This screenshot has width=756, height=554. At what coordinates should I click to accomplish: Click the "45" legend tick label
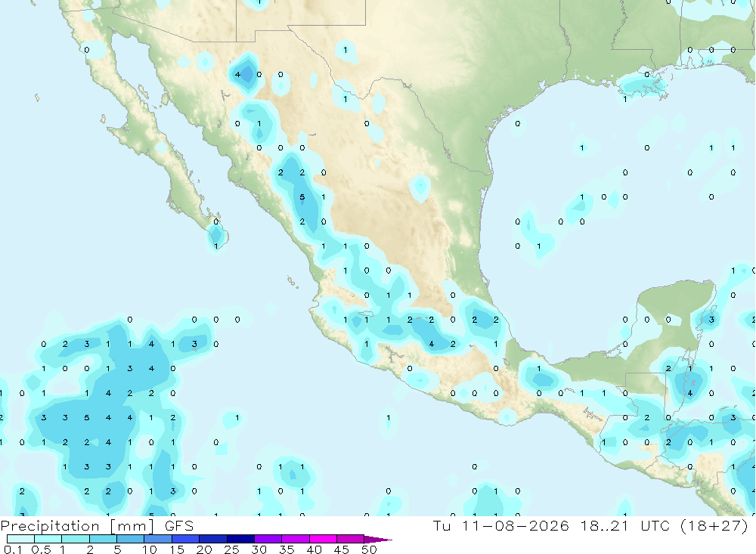[342, 549]
